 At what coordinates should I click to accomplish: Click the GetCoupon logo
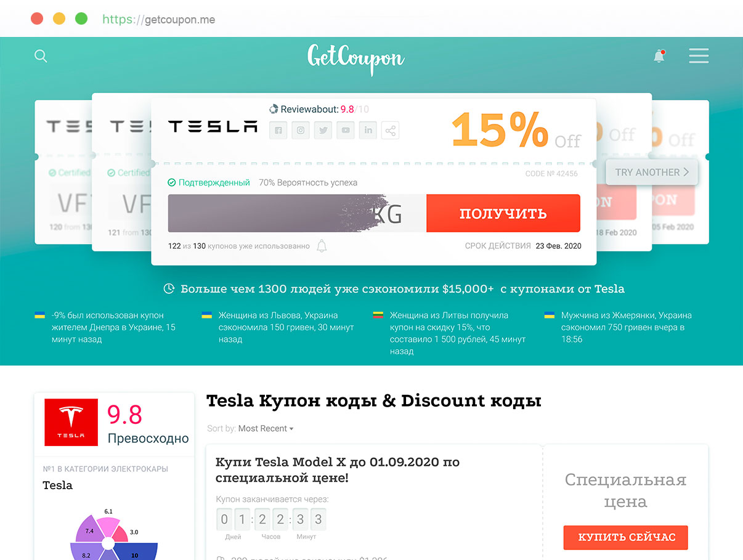pyautogui.click(x=356, y=58)
